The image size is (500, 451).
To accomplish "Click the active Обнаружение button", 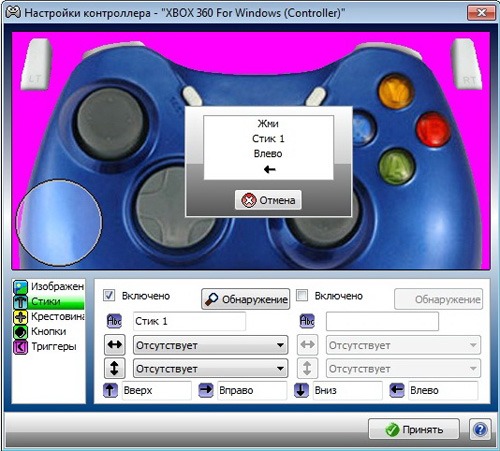I will coord(246,299).
